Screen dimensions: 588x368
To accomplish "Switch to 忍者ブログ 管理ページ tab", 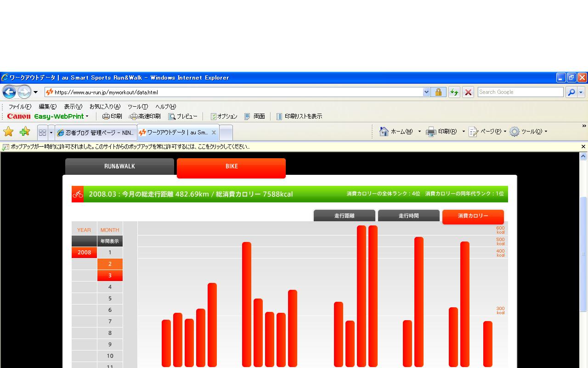I will (96, 132).
